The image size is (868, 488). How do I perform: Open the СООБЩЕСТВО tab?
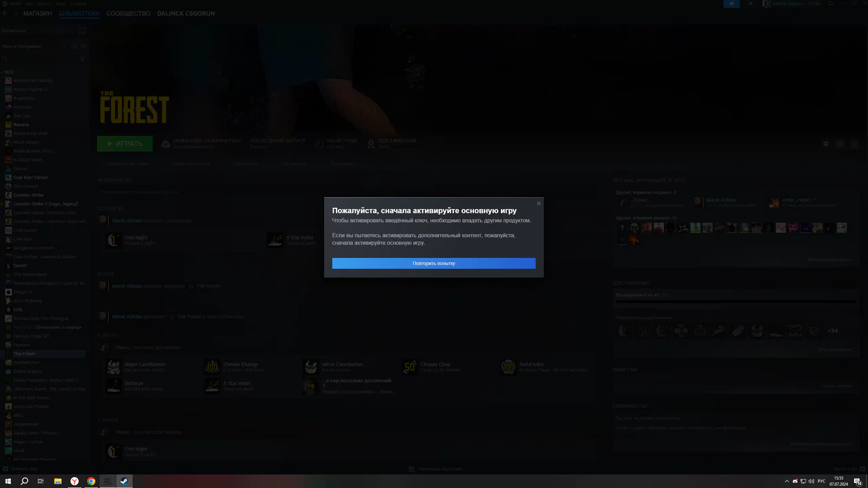tap(129, 14)
